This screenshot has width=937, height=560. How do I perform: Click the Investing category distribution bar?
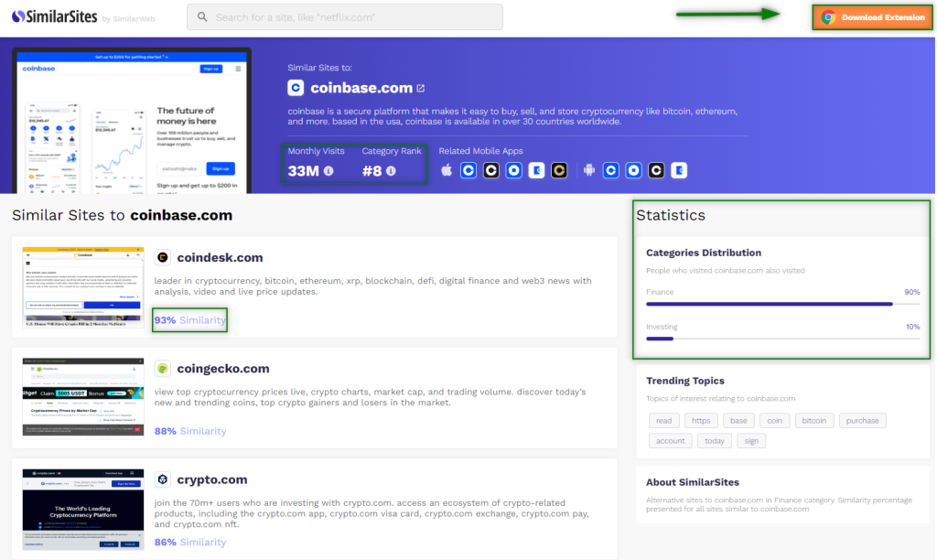tap(782, 339)
